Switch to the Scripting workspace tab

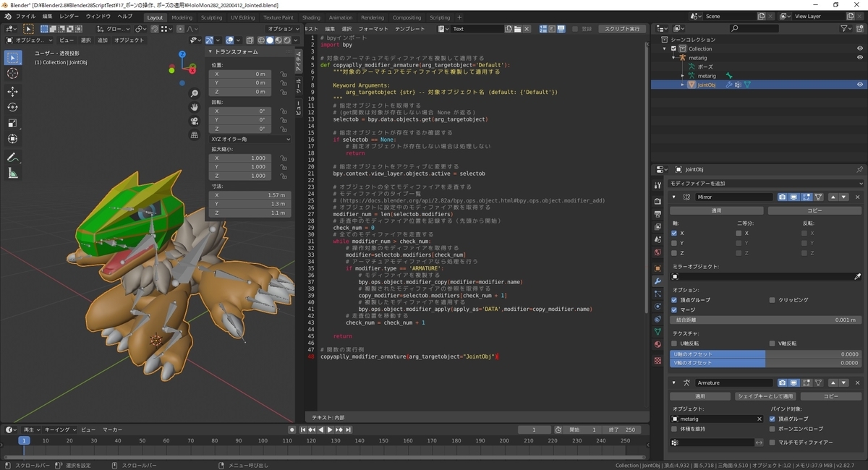tap(440, 17)
